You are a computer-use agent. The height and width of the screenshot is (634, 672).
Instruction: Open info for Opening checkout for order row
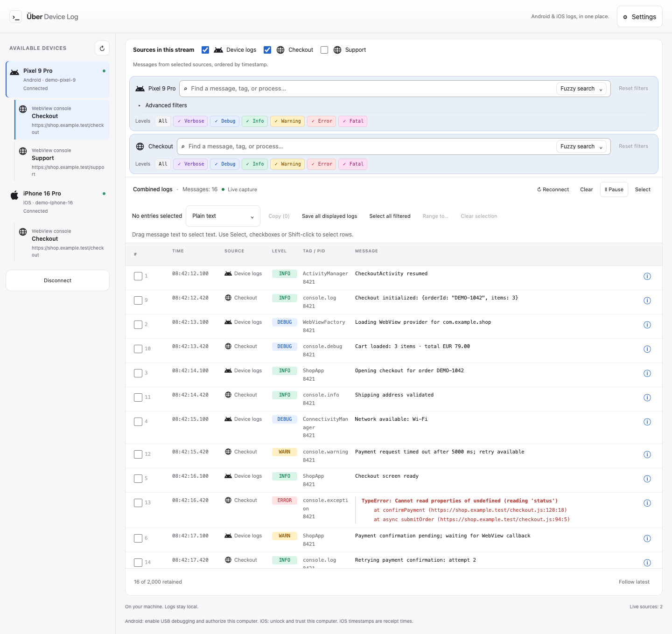pos(647,373)
